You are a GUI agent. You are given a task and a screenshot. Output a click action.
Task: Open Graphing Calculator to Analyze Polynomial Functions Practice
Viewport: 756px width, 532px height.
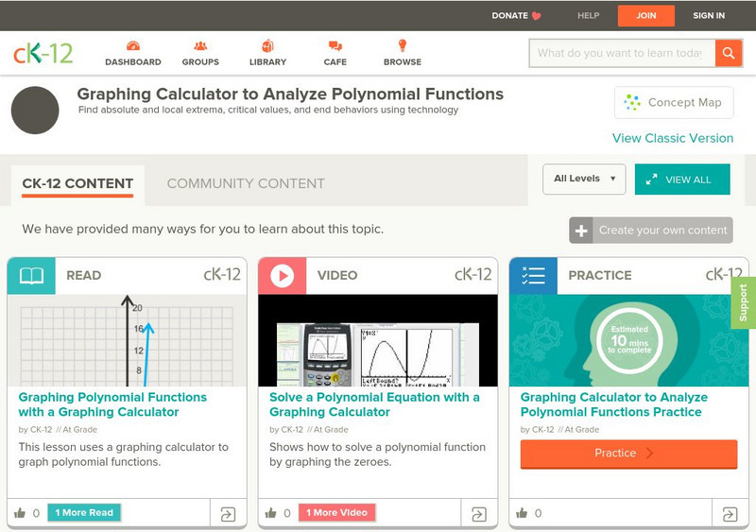point(613,404)
